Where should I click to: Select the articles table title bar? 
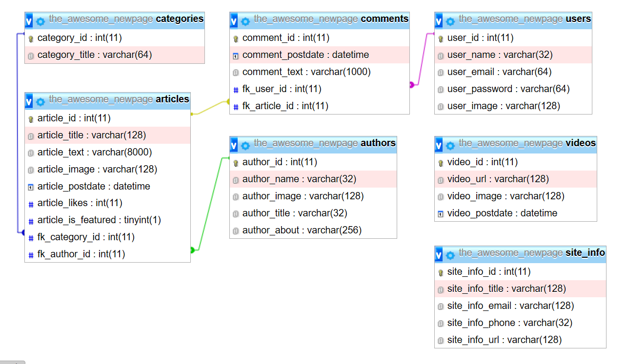pyautogui.click(x=107, y=101)
